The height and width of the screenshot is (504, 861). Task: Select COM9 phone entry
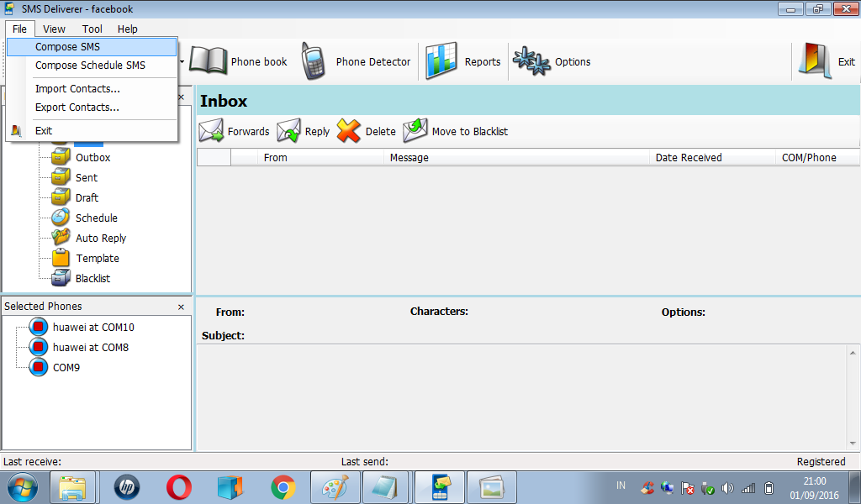66,368
